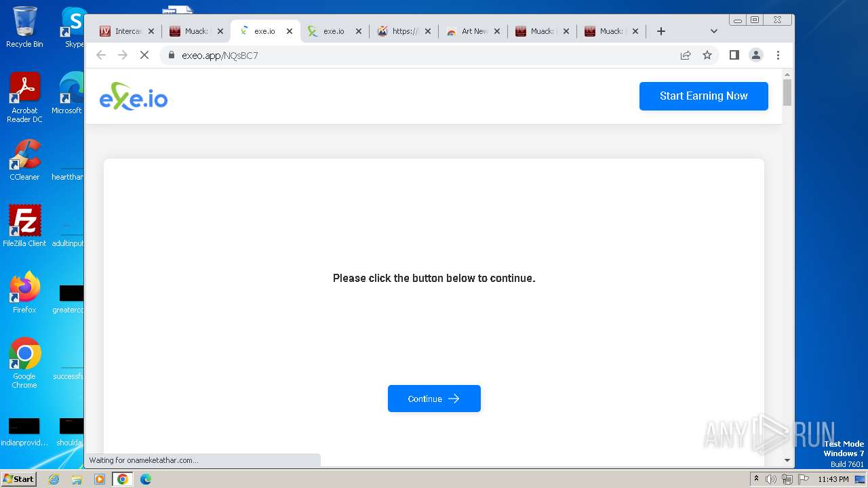Click Start Earning Now button
The image size is (868, 488).
coord(703,96)
